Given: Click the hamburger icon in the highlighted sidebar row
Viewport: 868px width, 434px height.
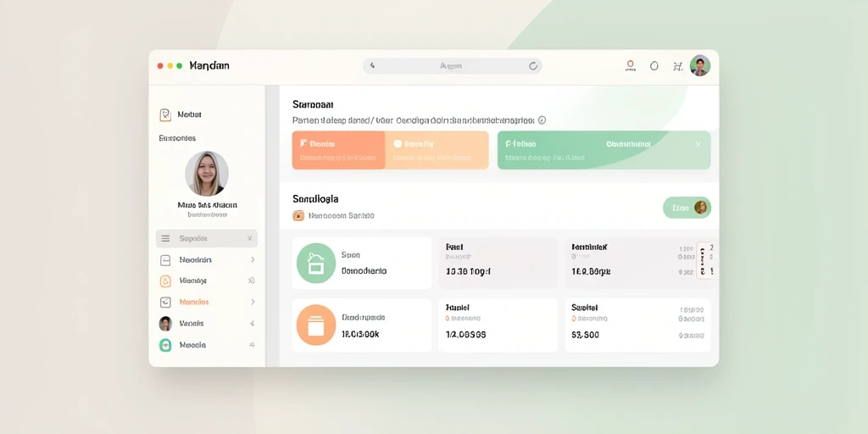Looking at the screenshot, I should click(165, 238).
